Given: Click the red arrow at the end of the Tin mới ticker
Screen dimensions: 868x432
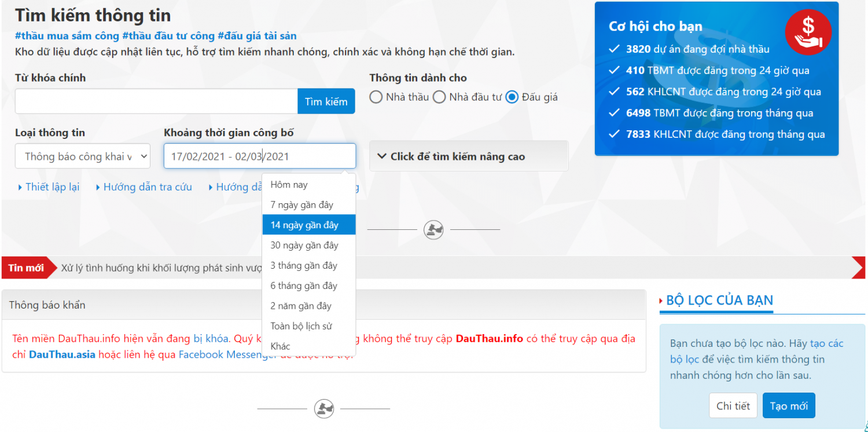Looking at the screenshot, I should [x=859, y=268].
